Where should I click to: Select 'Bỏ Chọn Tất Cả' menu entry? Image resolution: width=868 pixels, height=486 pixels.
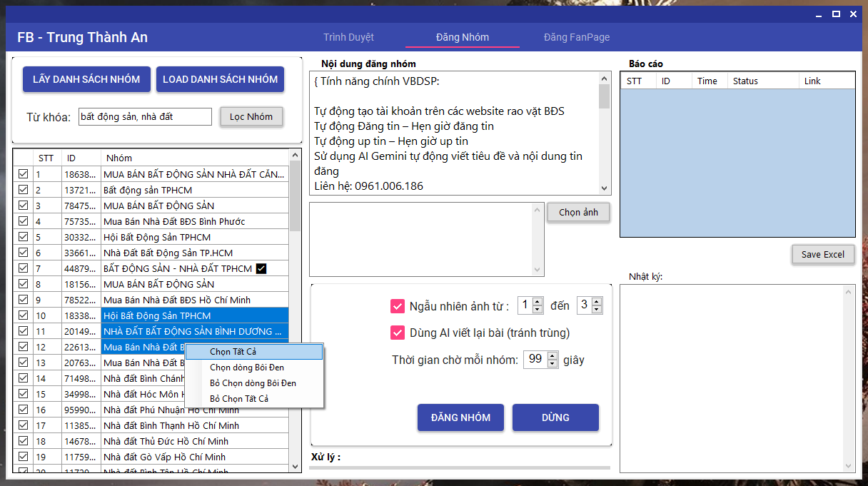click(x=239, y=399)
